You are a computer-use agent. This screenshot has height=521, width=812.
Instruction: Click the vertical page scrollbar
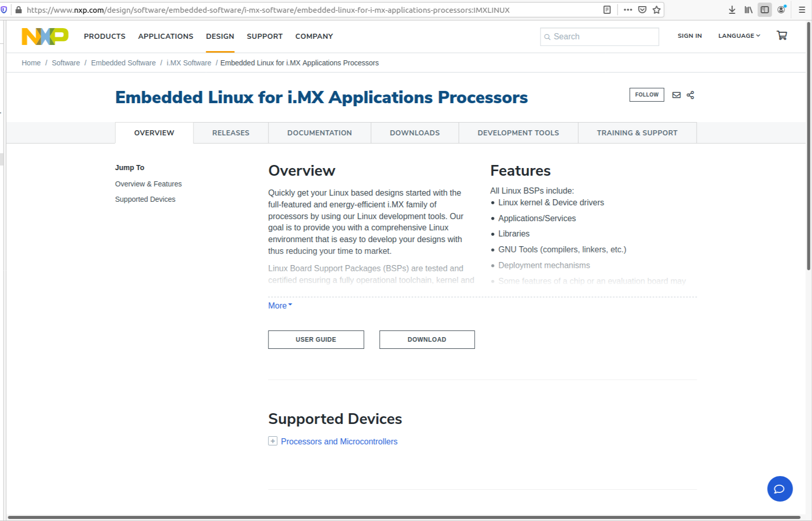click(x=809, y=146)
